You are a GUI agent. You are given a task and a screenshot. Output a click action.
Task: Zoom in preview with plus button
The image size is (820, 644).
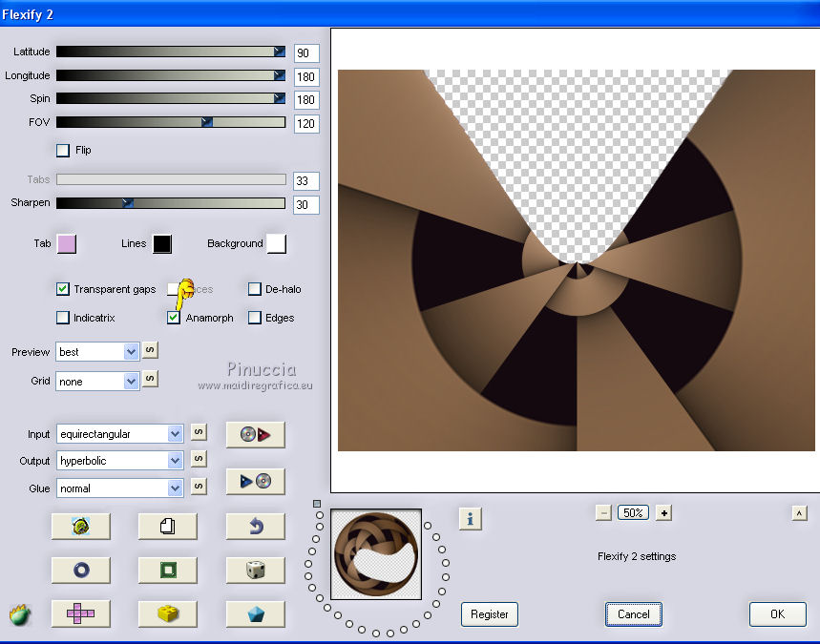663,512
